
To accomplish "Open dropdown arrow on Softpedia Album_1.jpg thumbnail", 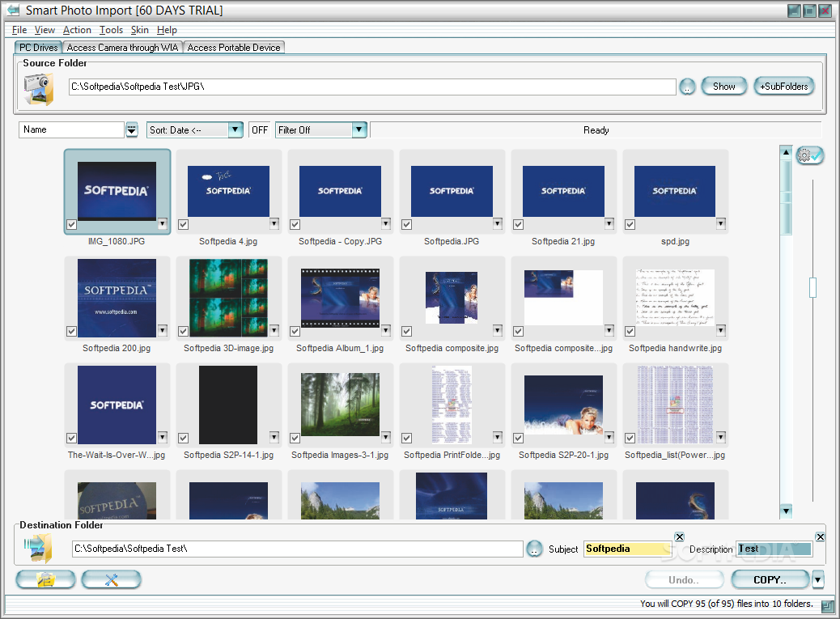I will coord(386,330).
